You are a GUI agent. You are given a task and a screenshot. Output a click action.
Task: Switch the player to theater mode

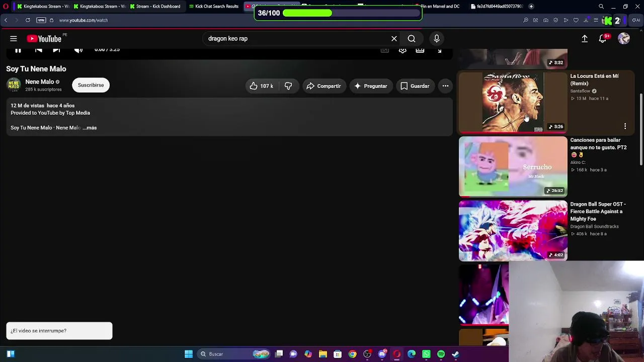[420, 50]
